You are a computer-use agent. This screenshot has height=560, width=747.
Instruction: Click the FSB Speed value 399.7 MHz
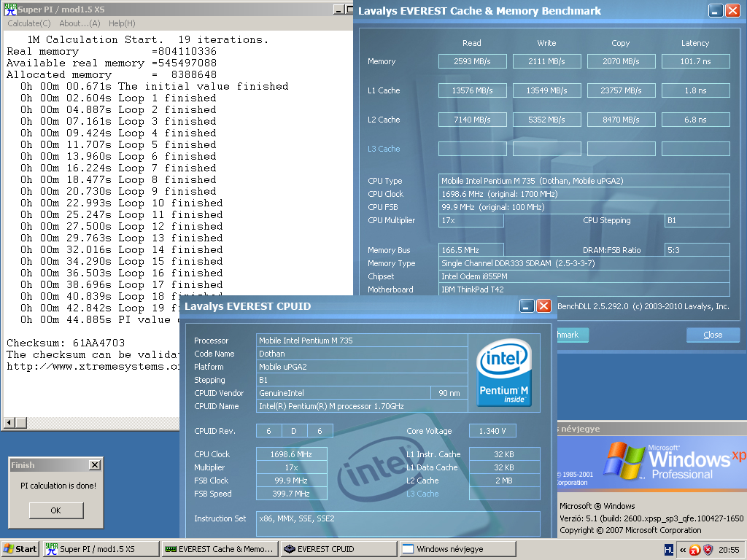292,494
